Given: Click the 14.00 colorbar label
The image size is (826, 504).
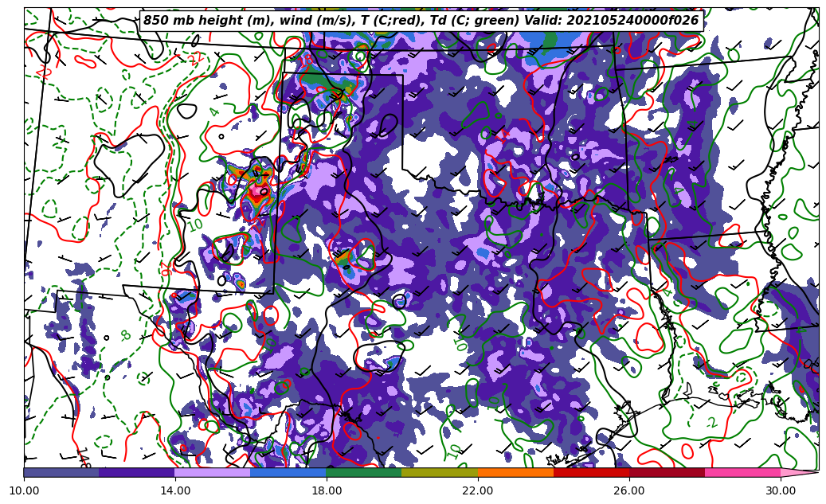Looking at the screenshot, I should point(175,490).
